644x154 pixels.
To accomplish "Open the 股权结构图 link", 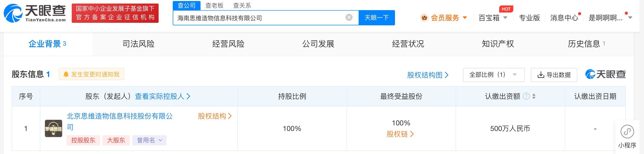I will click(x=428, y=75).
